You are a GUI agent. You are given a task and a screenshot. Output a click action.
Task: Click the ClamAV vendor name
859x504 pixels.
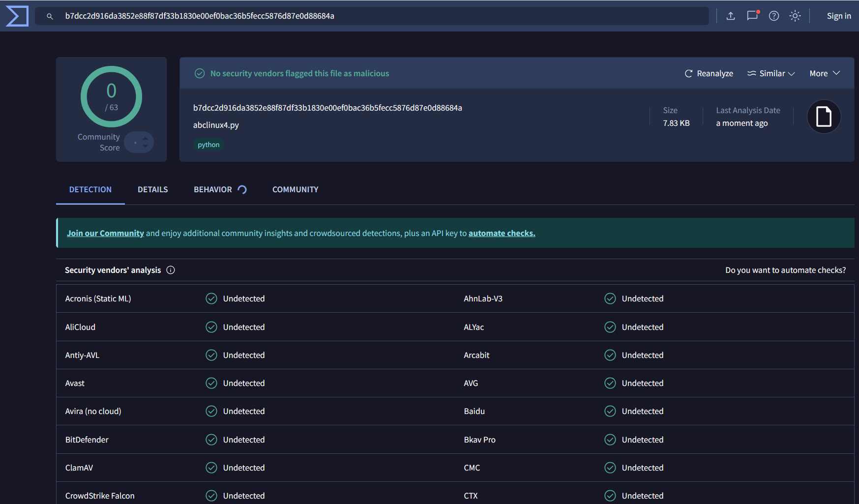tap(79, 468)
